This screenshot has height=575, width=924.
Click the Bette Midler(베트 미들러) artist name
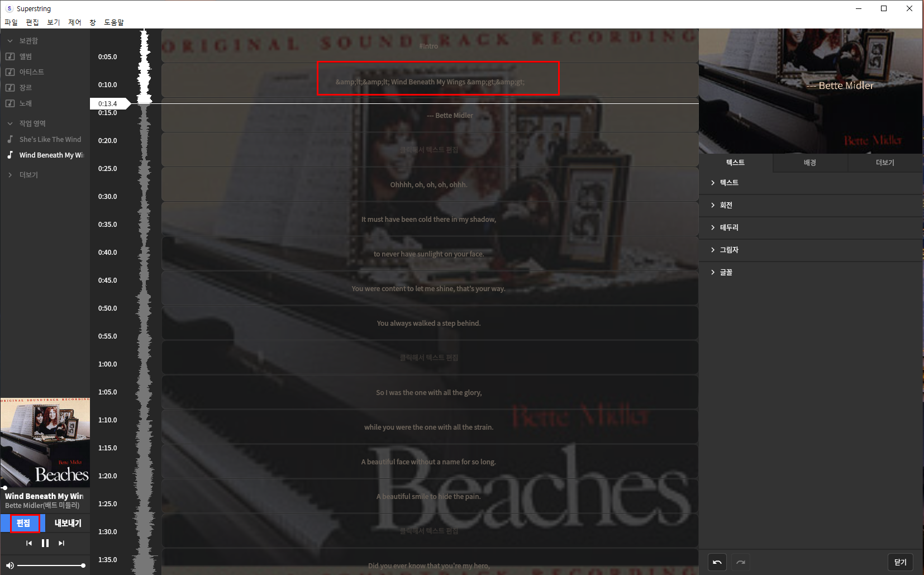pyautogui.click(x=42, y=506)
